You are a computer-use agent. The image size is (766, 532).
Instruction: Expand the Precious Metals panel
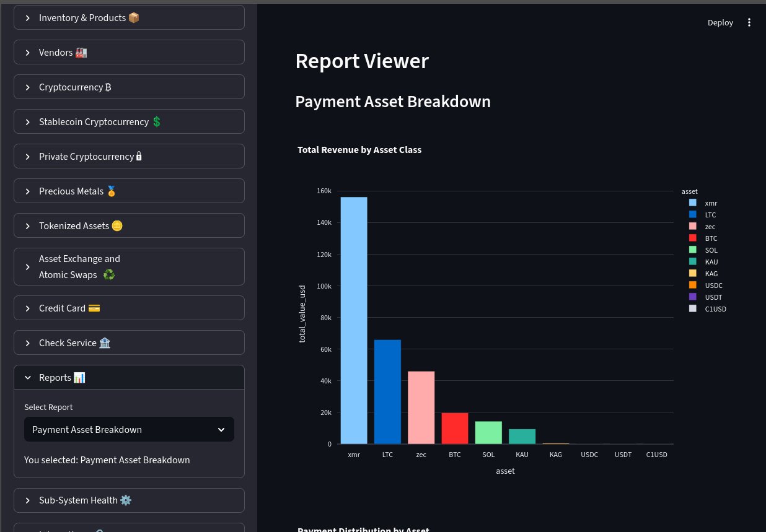[129, 191]
